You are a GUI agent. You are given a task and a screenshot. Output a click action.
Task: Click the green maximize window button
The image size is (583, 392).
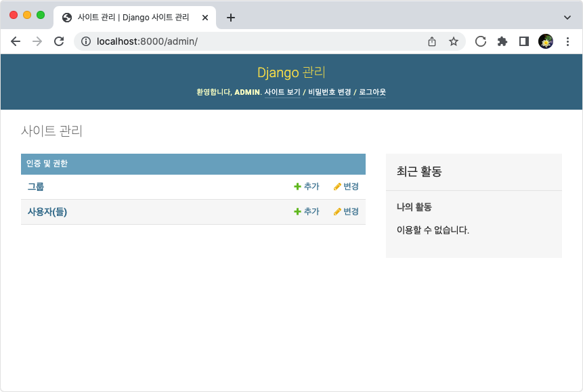[41, 15]
